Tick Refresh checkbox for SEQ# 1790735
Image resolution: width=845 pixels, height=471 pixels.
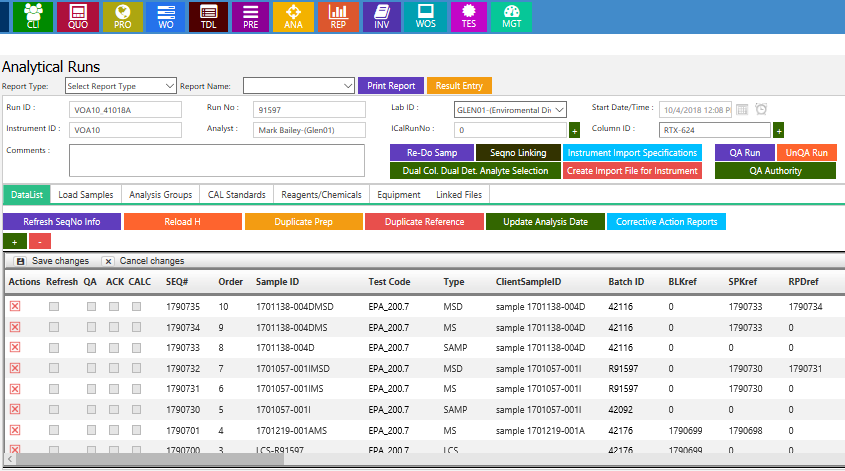(54, 307)
